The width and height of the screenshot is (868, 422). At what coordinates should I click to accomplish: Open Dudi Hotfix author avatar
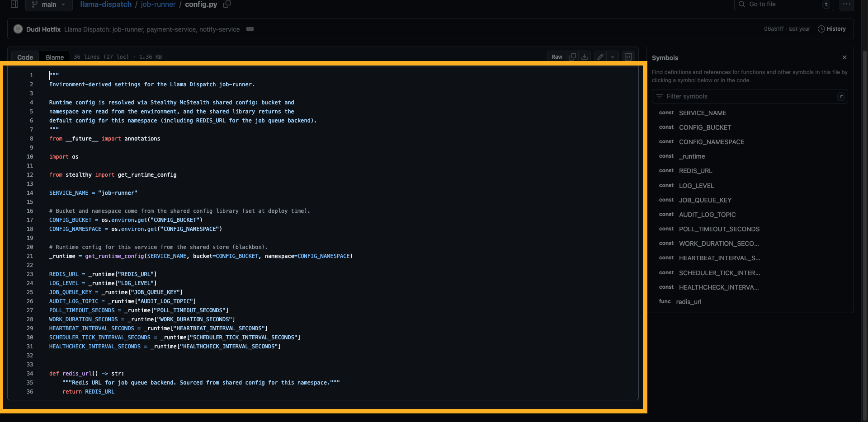click(x=18, y=29)
